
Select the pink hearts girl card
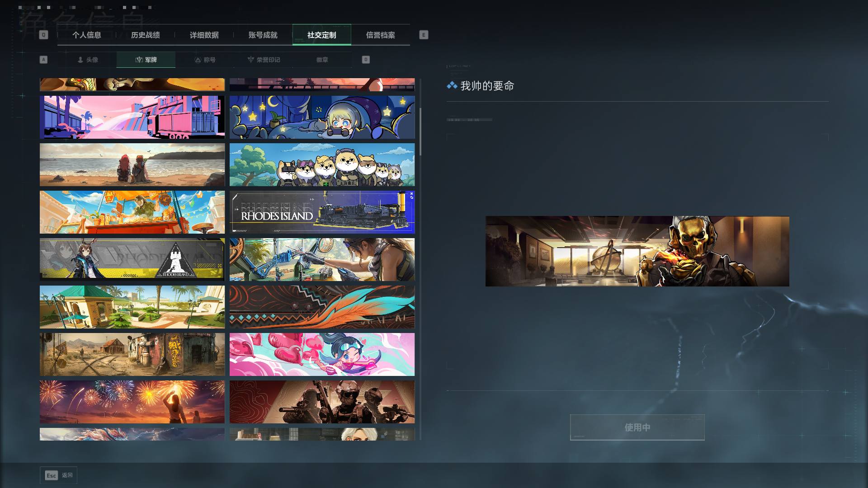322,354
